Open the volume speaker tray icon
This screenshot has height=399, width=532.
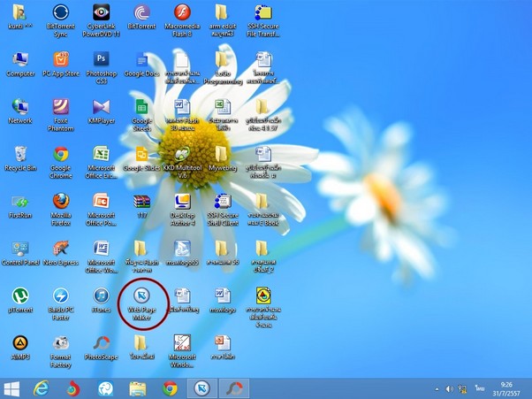(450, 388)
